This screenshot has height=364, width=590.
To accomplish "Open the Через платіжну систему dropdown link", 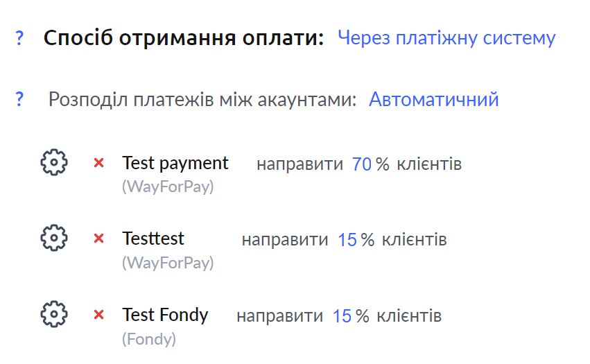I will 446,38.
